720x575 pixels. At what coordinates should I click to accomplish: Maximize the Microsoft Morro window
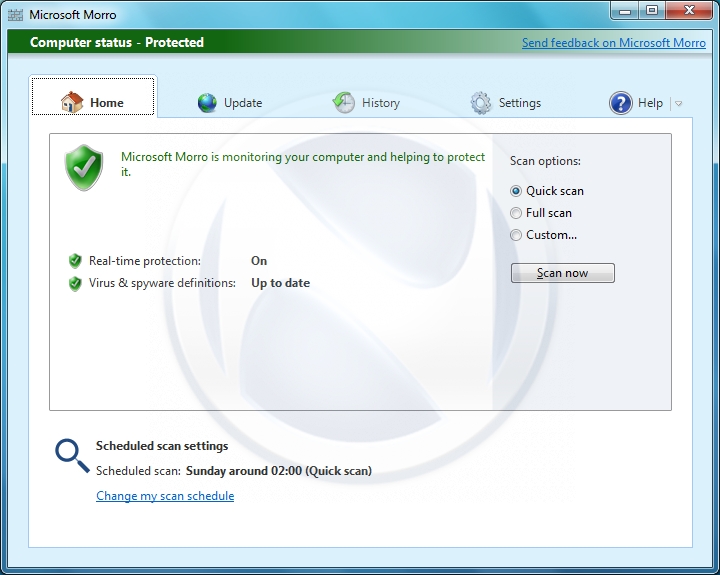652,11
